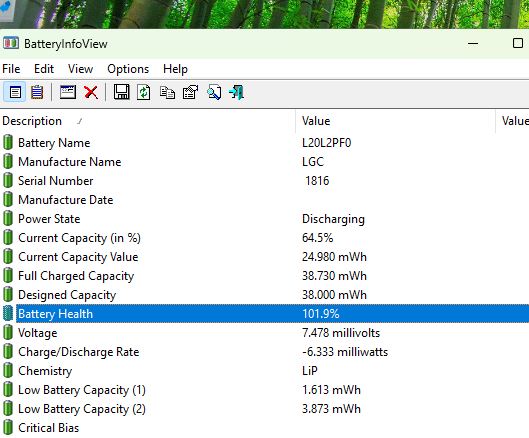Launch the Find magnifier icon

point(214,92)
